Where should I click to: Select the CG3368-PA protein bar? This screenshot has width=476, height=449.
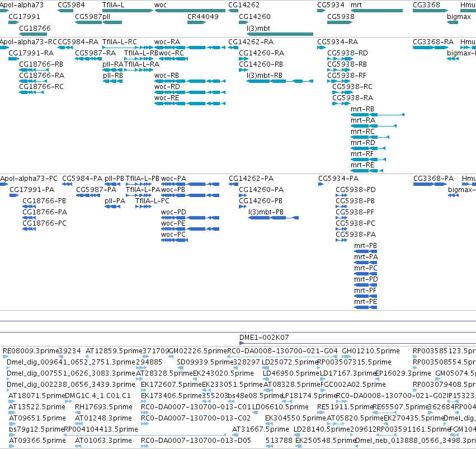coord(430,184)
